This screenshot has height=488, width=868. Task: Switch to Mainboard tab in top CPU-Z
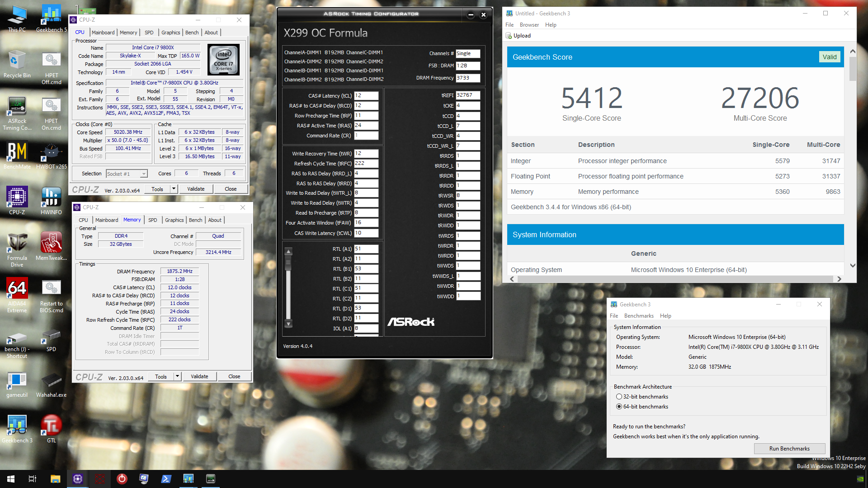(103, 33)
